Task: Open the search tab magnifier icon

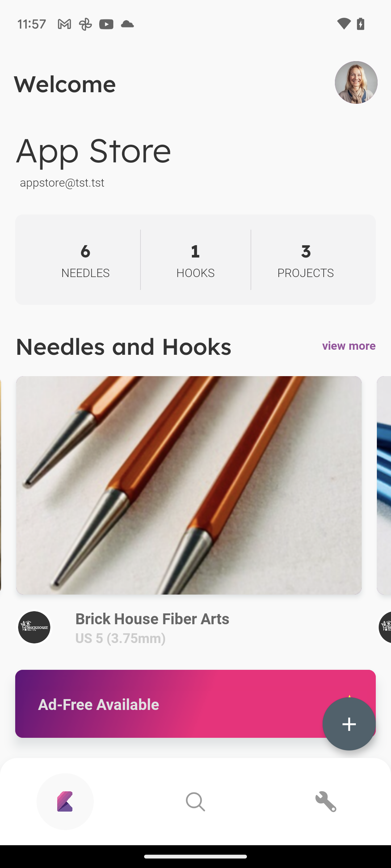Action: coord(195,801)
